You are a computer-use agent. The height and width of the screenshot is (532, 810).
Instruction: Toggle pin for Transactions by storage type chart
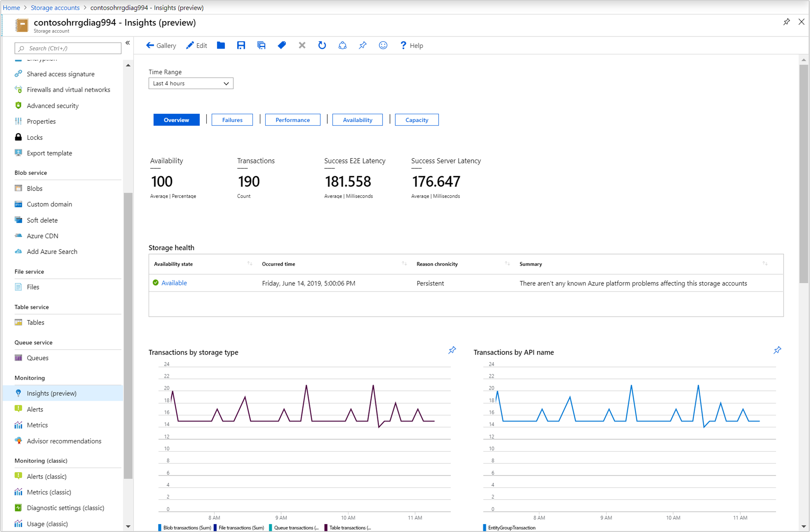click(452, 350)
